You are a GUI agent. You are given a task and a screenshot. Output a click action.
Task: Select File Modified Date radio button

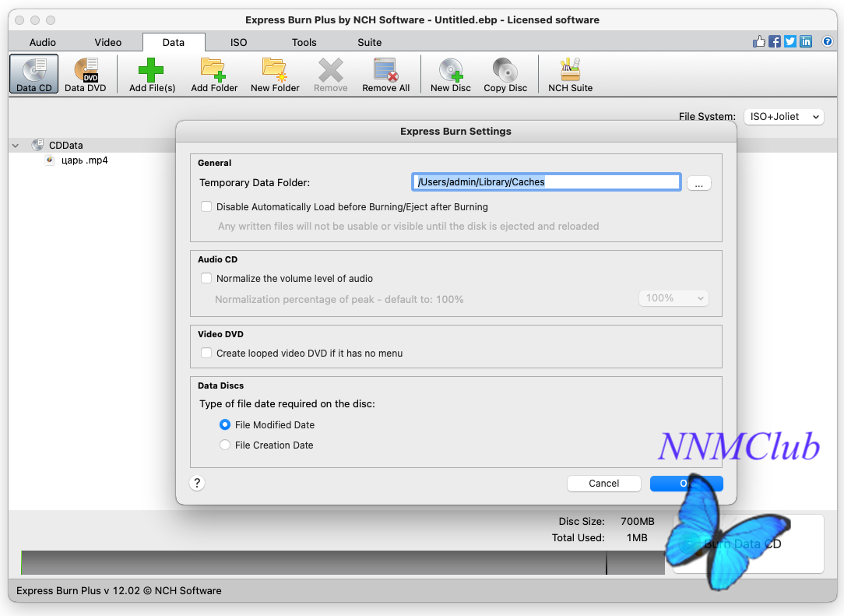(x=225, y=425)
